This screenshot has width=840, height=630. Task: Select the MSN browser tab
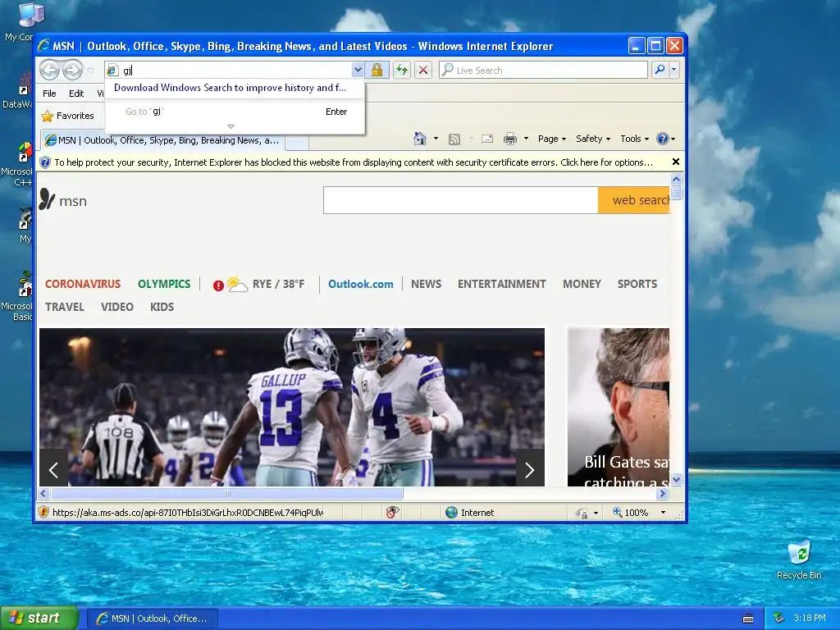pos(162,140)
